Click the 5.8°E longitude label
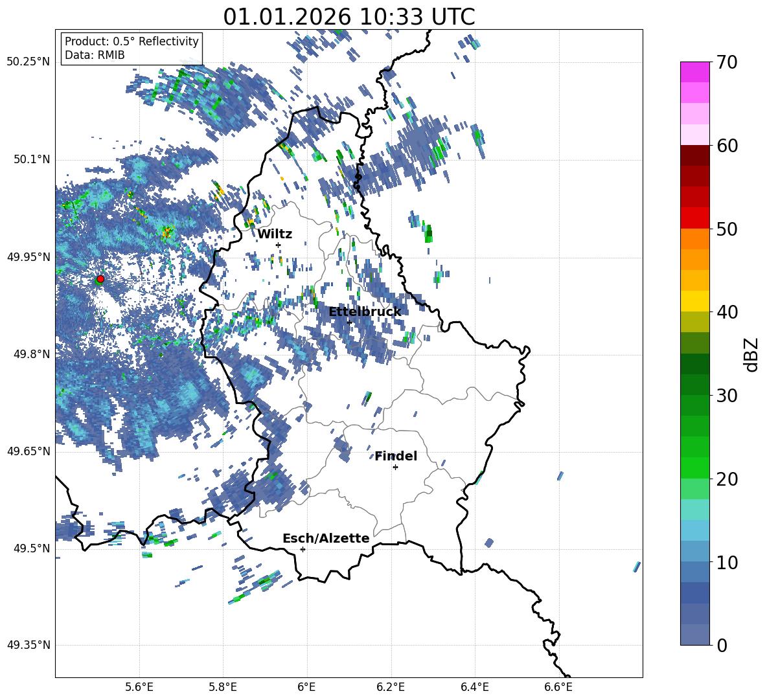 pyautogui.click(x=223, y=688)
